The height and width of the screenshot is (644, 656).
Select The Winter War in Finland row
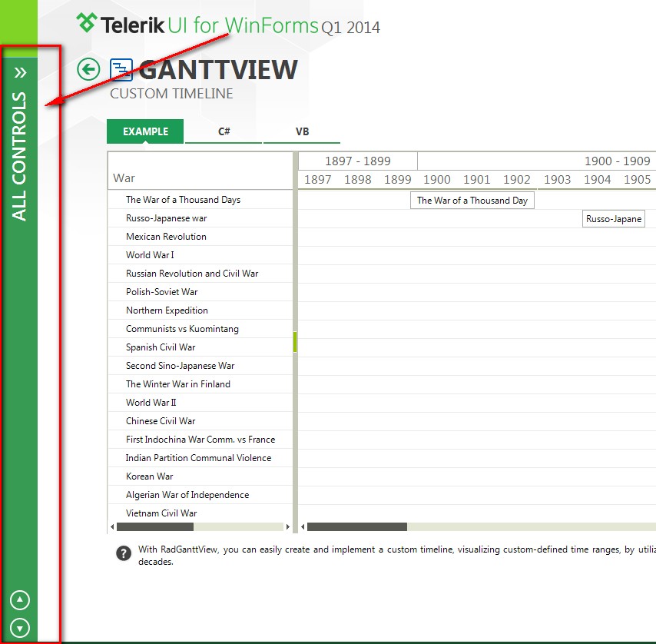200,383
